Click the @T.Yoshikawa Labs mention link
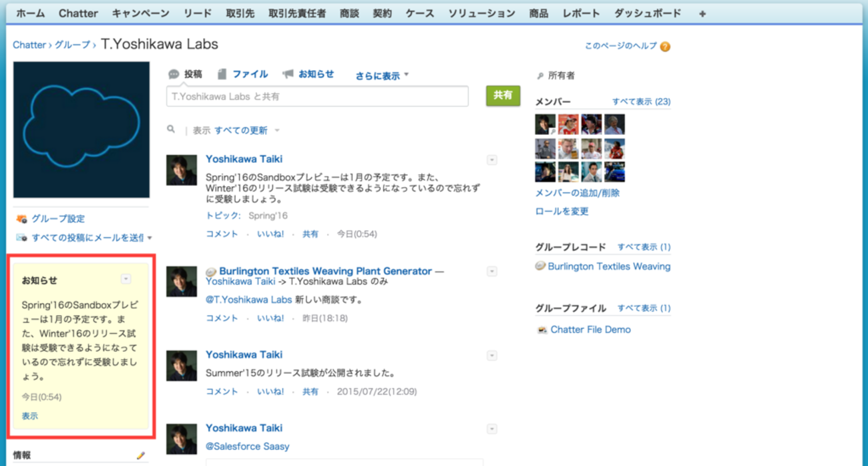The width and height of the screenshot is (868, 466). (x=249, y=300)
